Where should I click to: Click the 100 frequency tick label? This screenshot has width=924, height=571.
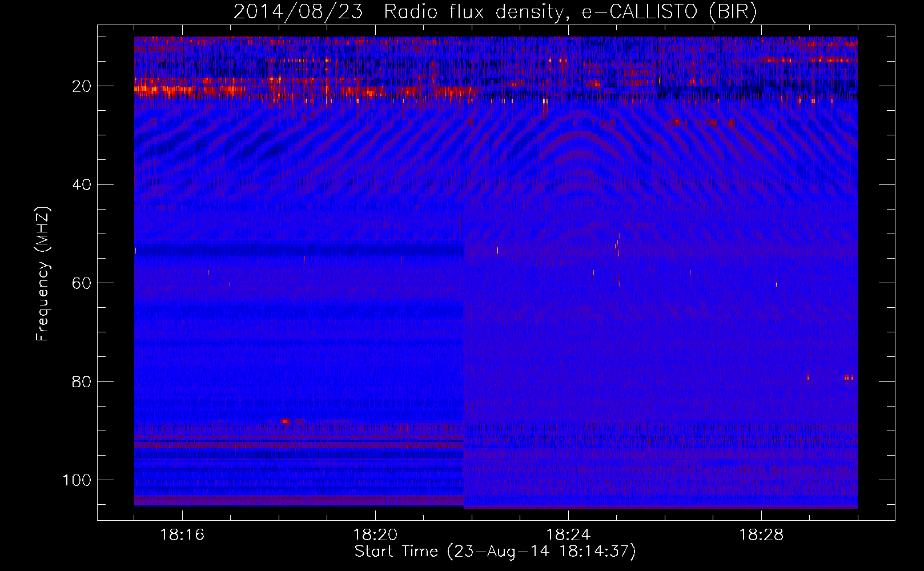click(77, 480)
